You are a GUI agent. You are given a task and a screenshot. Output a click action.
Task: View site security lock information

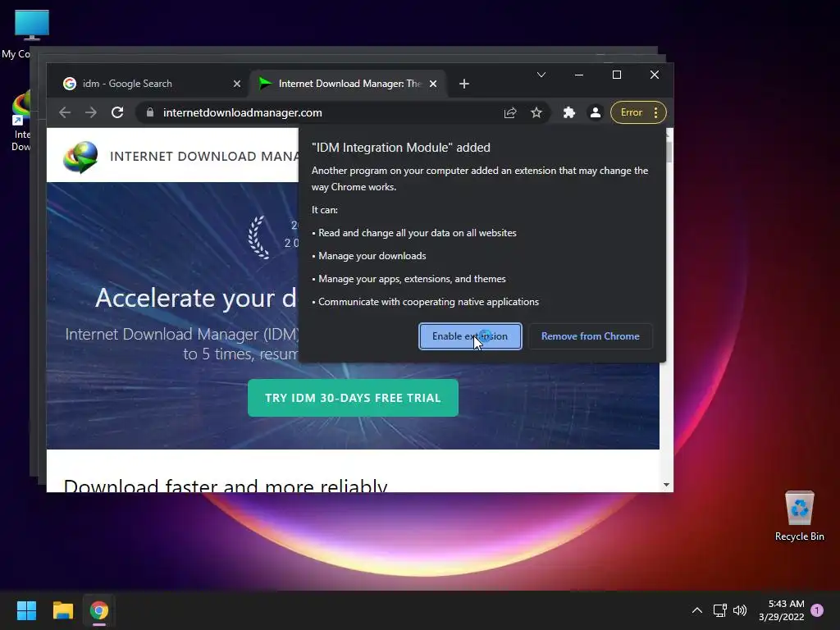[x=150, y=112]
